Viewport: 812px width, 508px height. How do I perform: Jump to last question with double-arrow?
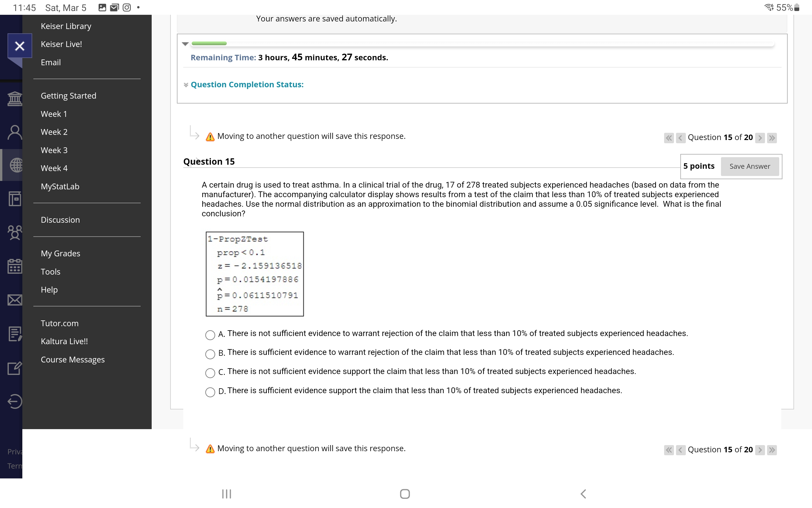pos(772,138)
